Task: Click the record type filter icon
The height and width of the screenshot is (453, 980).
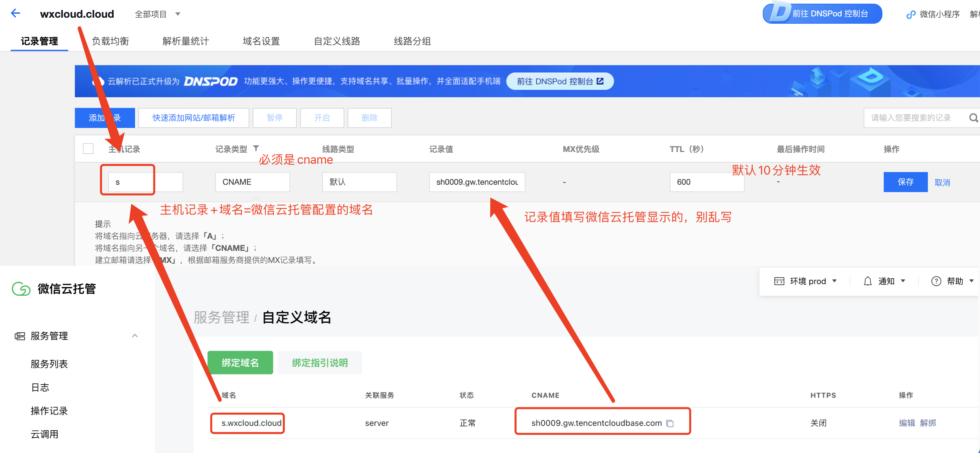Action: click(256, 148)
